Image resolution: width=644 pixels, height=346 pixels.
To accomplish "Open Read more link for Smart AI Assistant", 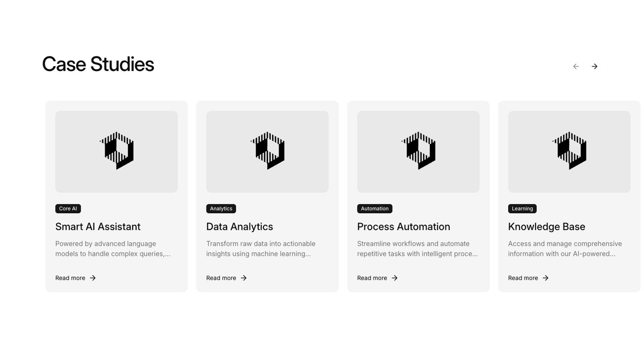I will coord(70,278).
